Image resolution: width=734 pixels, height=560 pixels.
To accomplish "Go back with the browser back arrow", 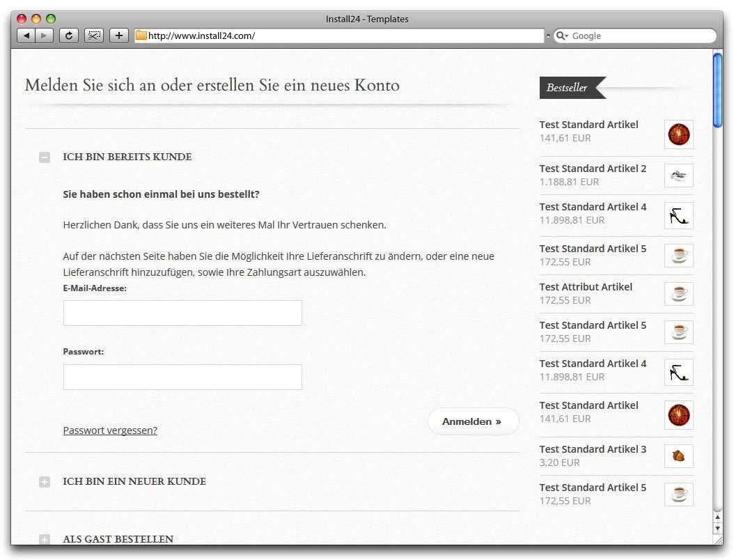I will [26, 36].
